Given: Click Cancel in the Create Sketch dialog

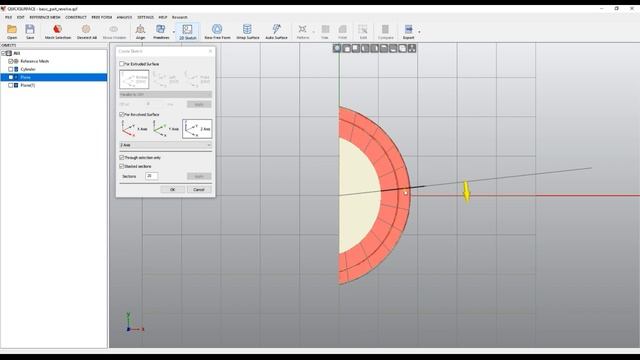Looking at the screenshot, I should tap(199, 189).
